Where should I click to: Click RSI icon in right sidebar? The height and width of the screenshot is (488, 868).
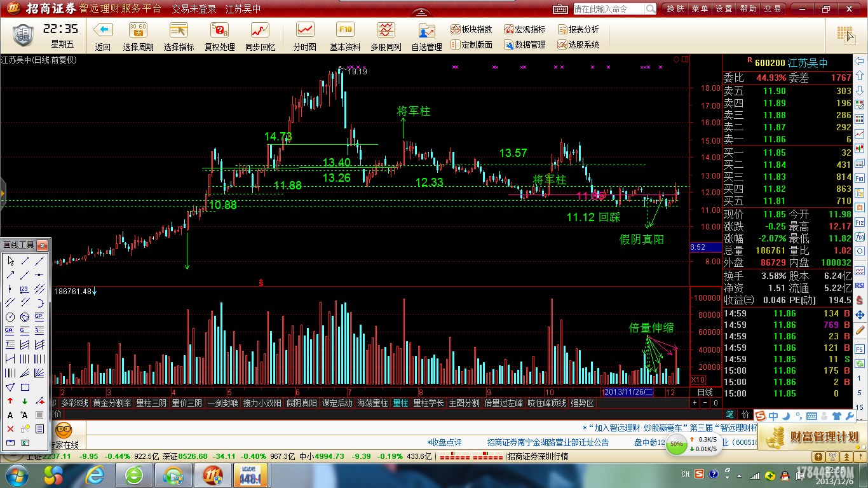[859, 286]
